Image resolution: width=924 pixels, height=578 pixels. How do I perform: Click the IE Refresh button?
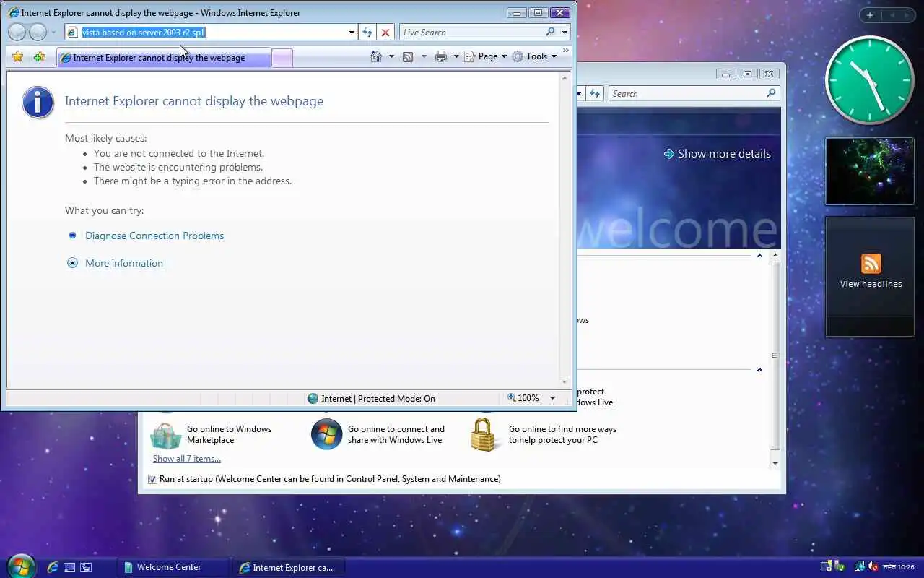pos(367,33)
